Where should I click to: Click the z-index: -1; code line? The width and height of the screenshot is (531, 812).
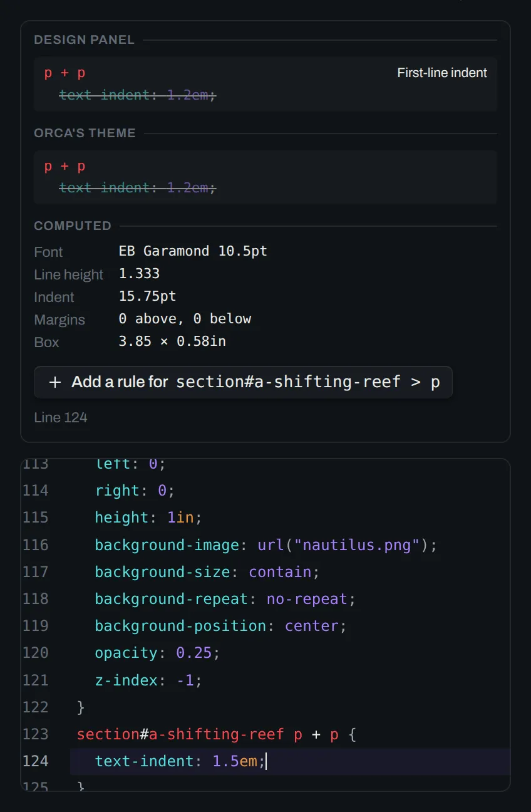click(148, 680)
